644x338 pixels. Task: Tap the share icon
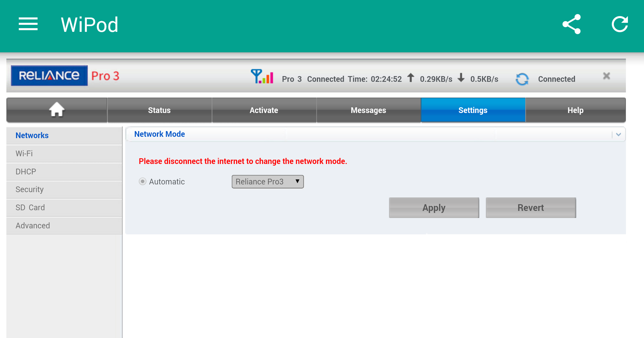[572, 24]
